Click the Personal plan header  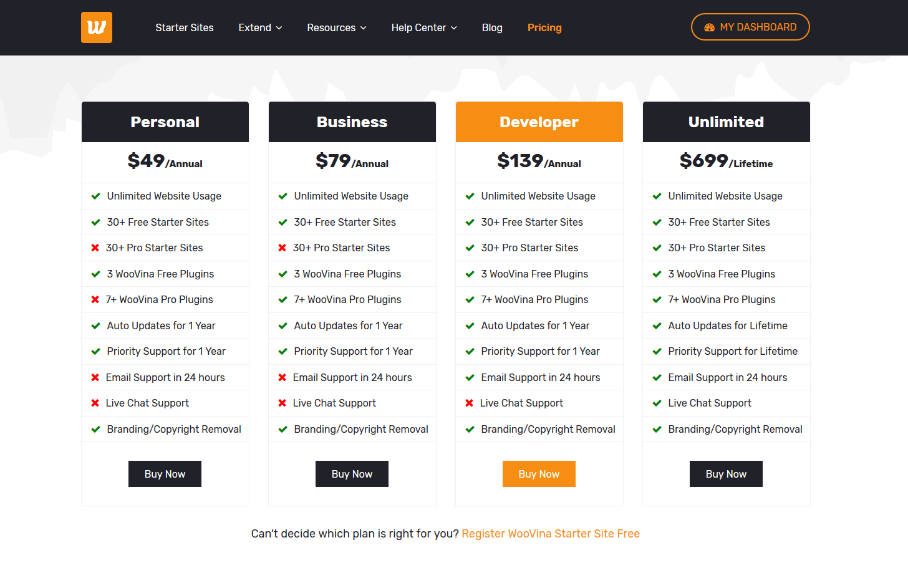click(x=165, y=122)
